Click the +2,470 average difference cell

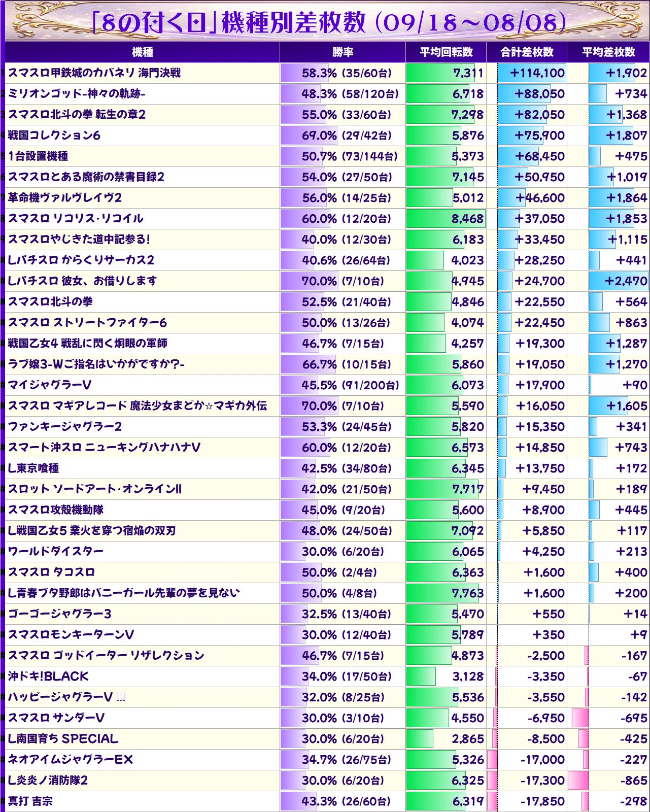[608, 281]
